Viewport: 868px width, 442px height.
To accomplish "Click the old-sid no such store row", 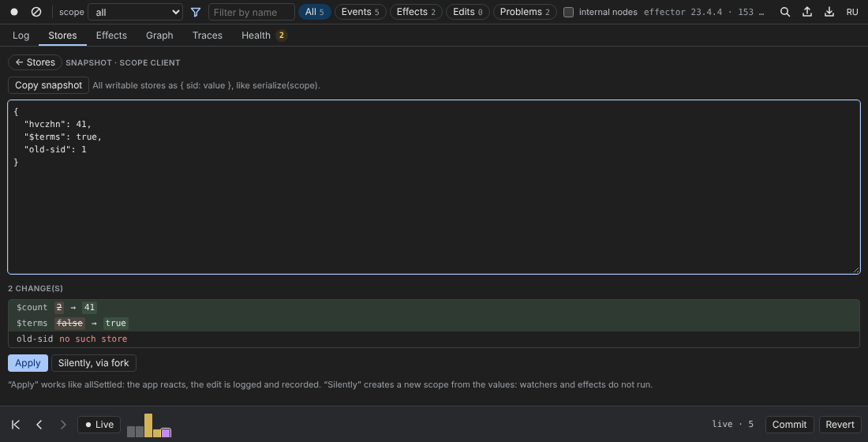I will tap(434, 339).
